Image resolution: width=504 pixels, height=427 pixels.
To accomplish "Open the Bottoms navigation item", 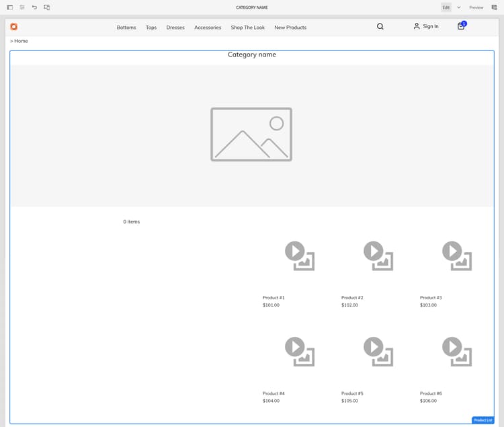I will (x=126, y=28).
